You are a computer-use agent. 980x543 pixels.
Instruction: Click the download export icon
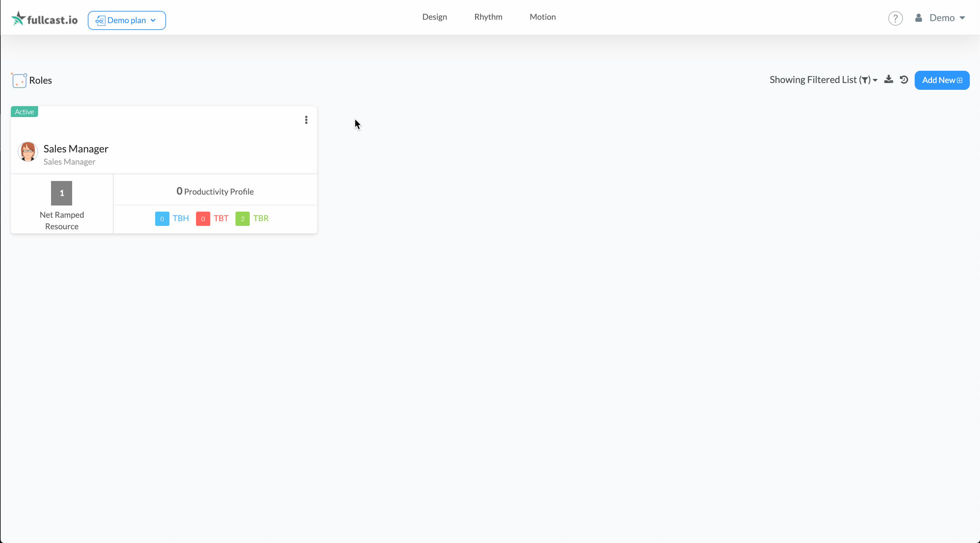pos(888,80)
